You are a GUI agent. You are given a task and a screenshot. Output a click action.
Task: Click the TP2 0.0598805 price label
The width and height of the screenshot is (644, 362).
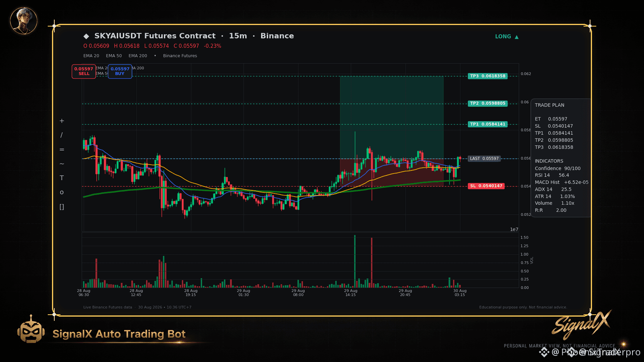(x=488, y=103)
